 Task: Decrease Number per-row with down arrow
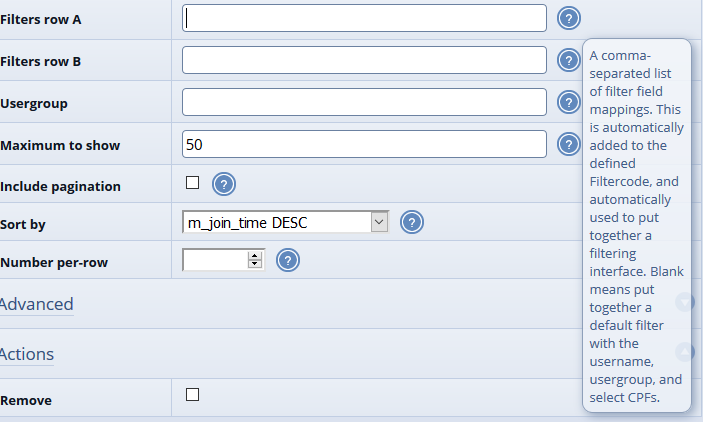click(x=255, y=265)
